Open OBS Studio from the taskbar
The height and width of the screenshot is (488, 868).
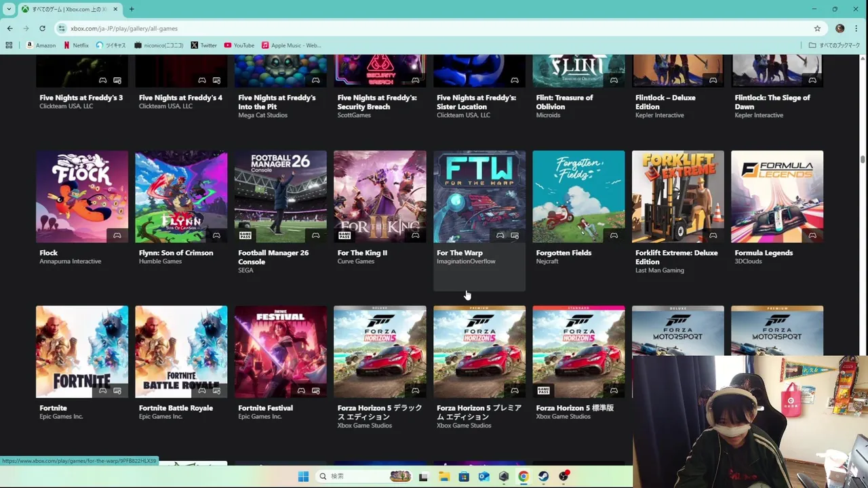click(x=564, y=476)
